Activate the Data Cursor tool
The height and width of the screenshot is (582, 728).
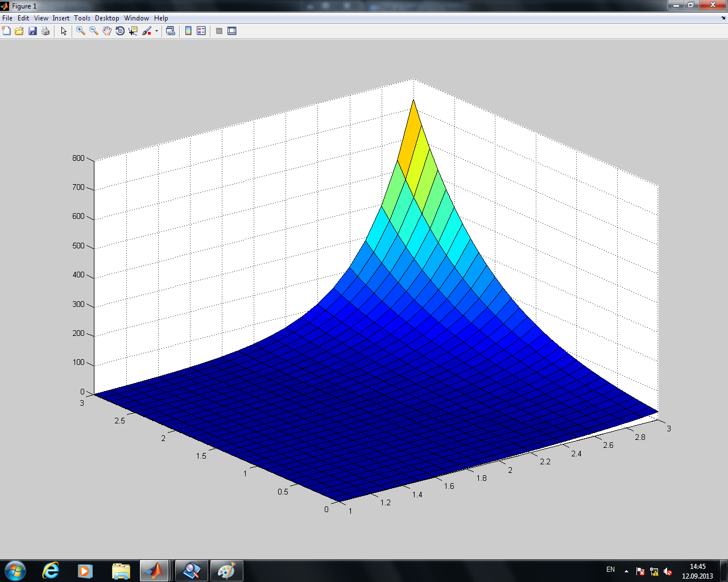[x=133, y=31]
